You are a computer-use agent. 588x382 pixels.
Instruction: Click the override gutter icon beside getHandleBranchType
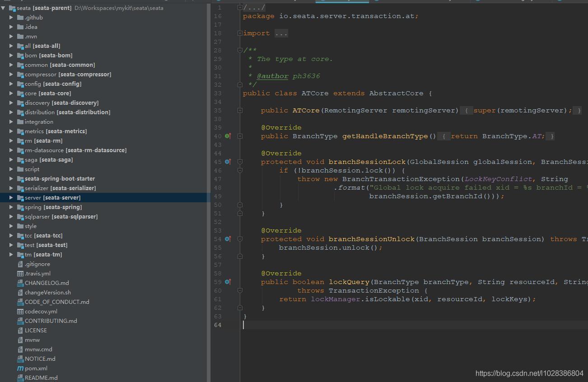click(228, 136)
